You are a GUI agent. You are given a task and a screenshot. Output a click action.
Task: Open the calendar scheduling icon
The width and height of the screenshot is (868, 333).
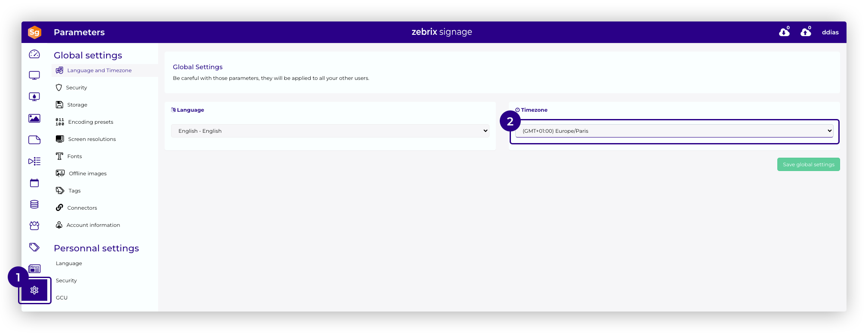[x=34, y=183]
